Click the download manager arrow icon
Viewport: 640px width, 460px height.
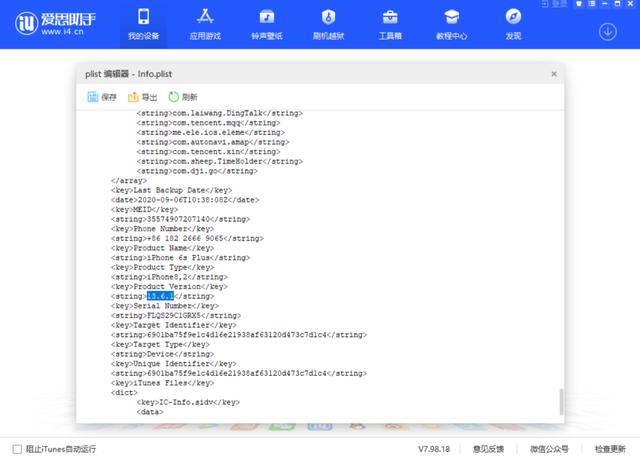tap(607, 32)
